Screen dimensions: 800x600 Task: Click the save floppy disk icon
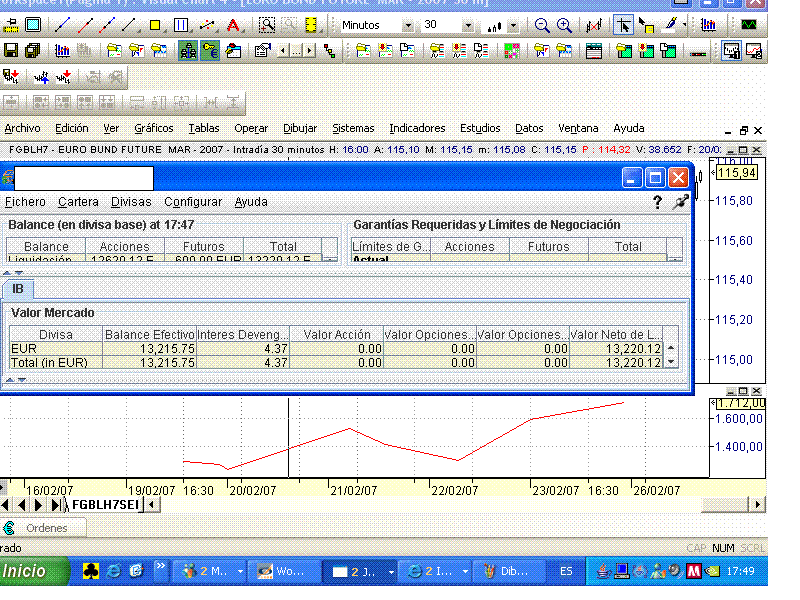click(11, 50)
